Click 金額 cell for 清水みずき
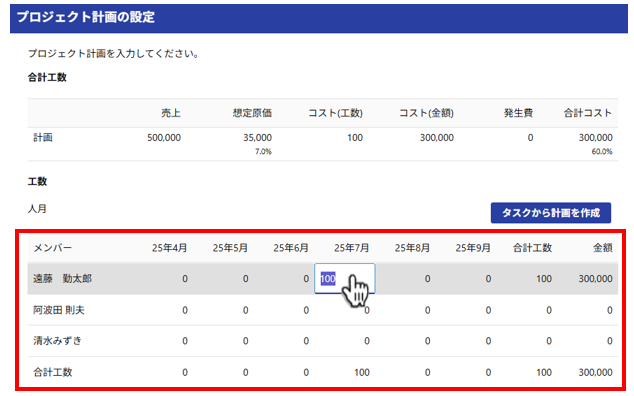634x396 pixels. [609, 341]
